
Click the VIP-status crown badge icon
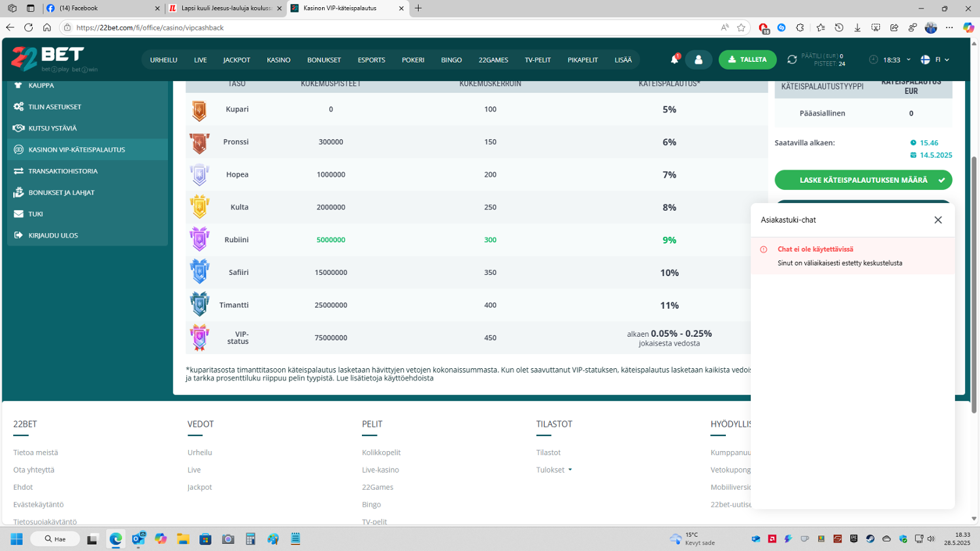[199, 338]
